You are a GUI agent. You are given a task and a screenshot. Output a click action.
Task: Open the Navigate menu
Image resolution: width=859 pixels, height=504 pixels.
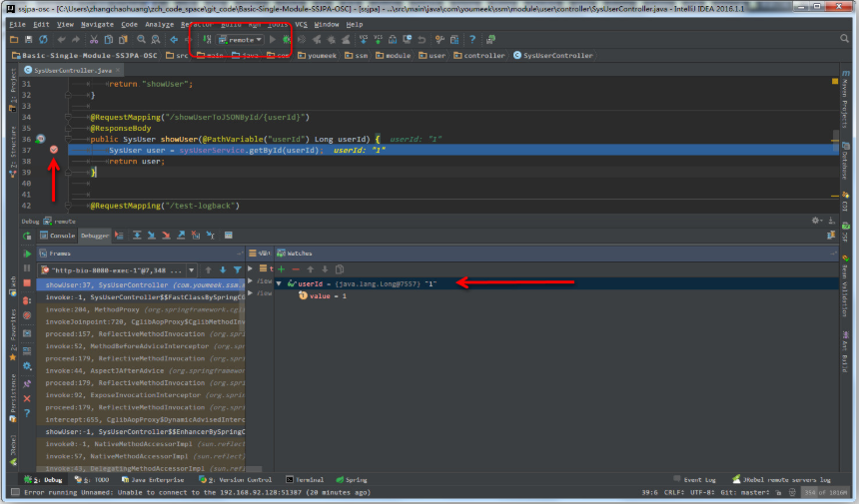tap(97, 25)
